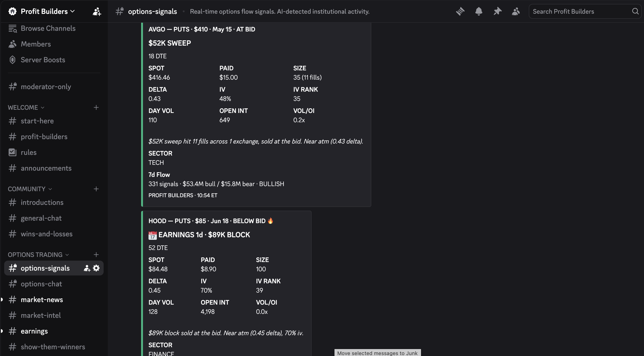Create a channel in WELCOME category
644x356 pixels.
tap(96, 107)
